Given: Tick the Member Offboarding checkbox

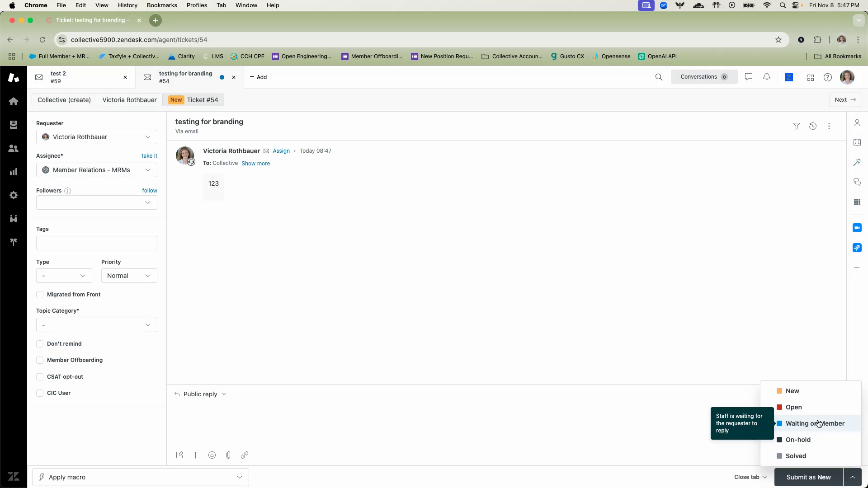Looking at the screenshot, I should 40,360.
